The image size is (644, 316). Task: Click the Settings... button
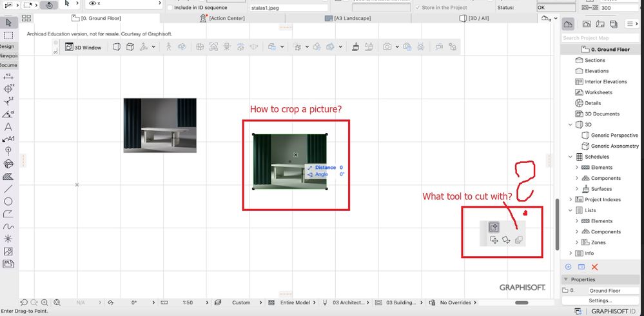(600, 301)
